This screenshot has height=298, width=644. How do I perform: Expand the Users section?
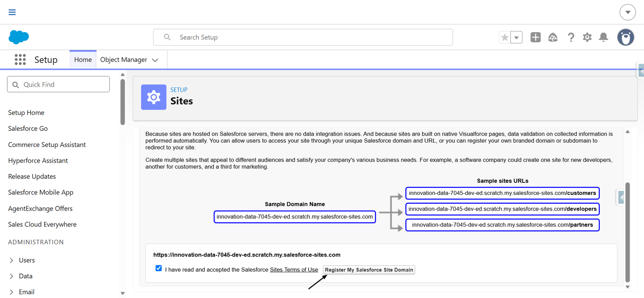(x=11, y=261)
